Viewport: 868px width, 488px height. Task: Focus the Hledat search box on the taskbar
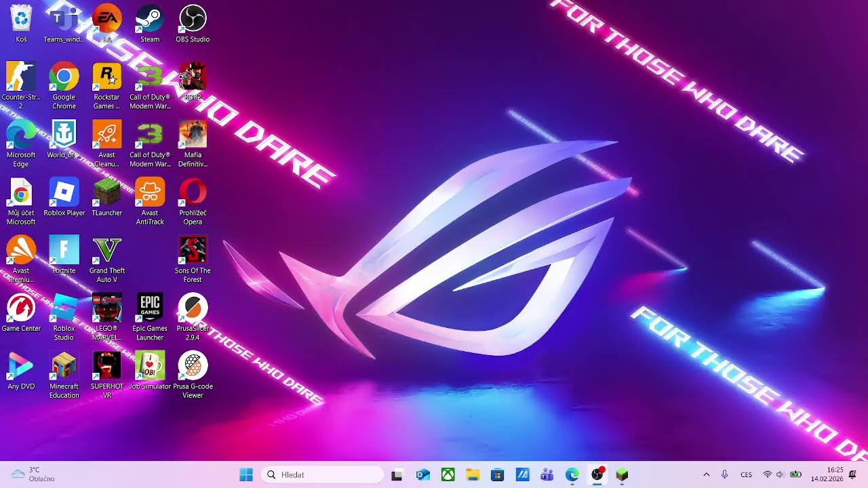[322, 474]
